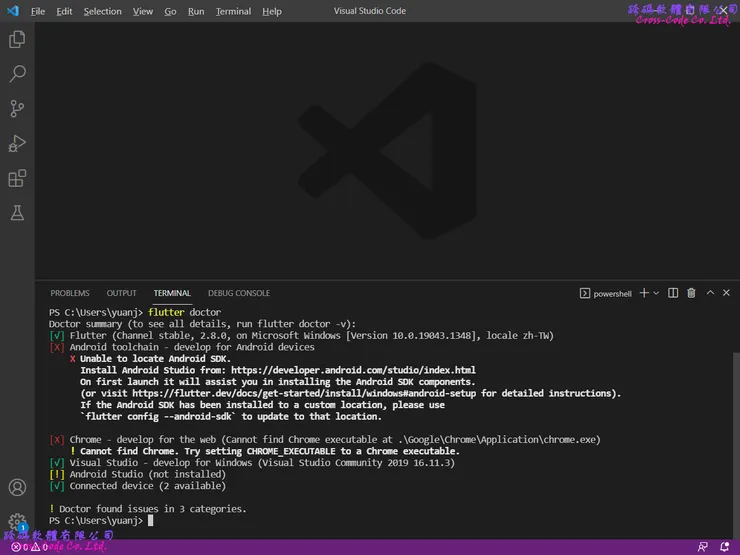
Task: Expand the launch profile dropdown arrow
Action: tap(656, 293)
